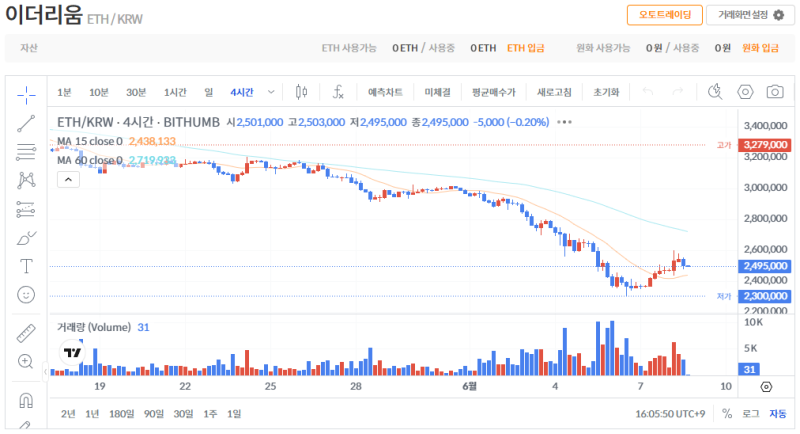Viewport: 800px width, 434px height.
Task: Select the pattern drawing tool
Action: pyautogui.click(x=26, y=181)
